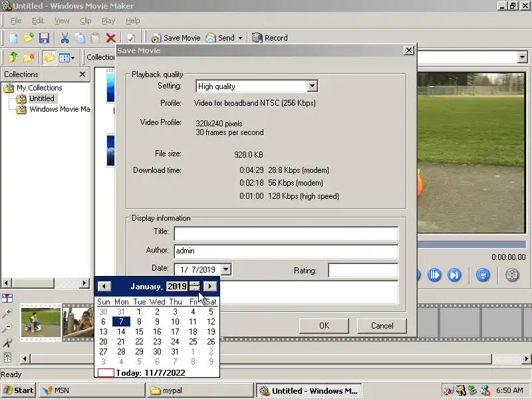
Task: Click the Forward playback button
Action: 454,275
